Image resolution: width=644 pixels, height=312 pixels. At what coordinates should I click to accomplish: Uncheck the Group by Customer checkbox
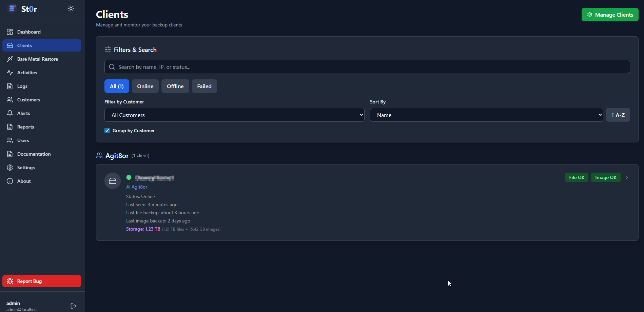[107, 130]
